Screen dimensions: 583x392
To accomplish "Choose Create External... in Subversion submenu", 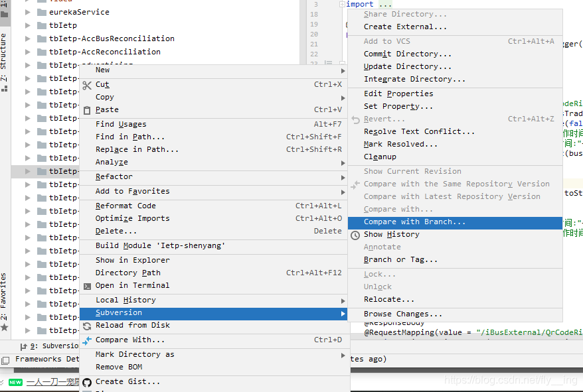I will click(455, 27).
